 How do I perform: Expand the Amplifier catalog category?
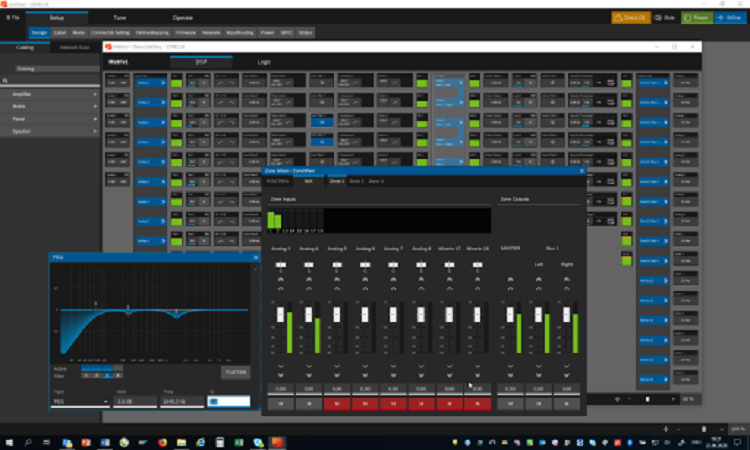(x=50, y=93)
